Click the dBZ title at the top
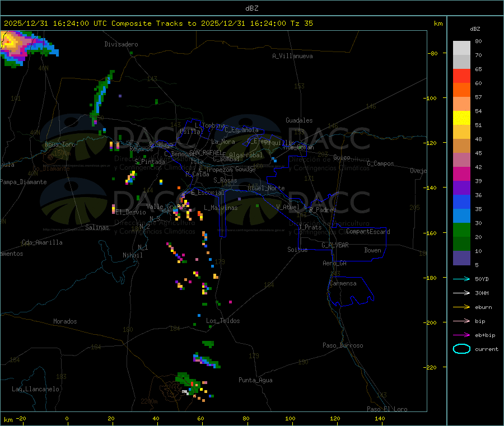Screen dimensions: 504x426 [251, 8]
